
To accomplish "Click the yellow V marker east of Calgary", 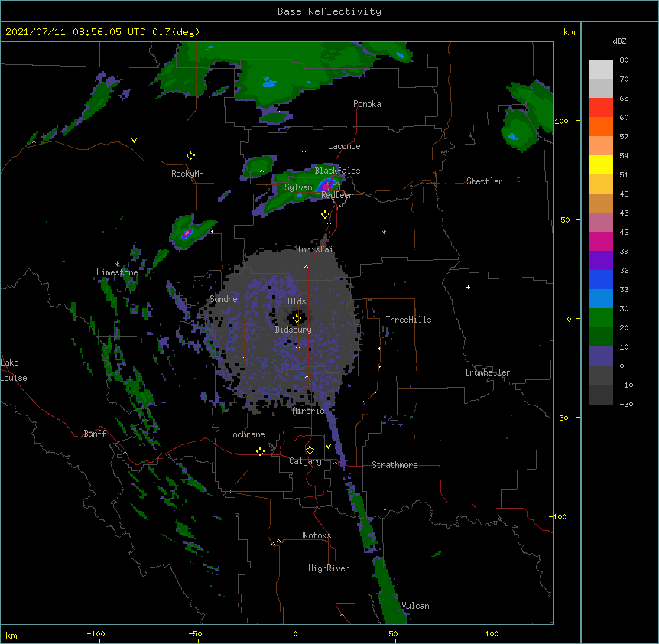I will point(328,447).
